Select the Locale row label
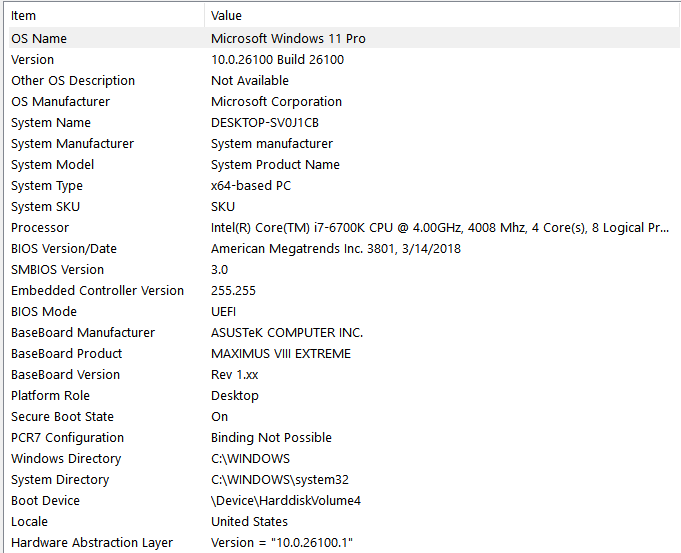Screen dimensions: 681x553 click(x=29, y=522)
